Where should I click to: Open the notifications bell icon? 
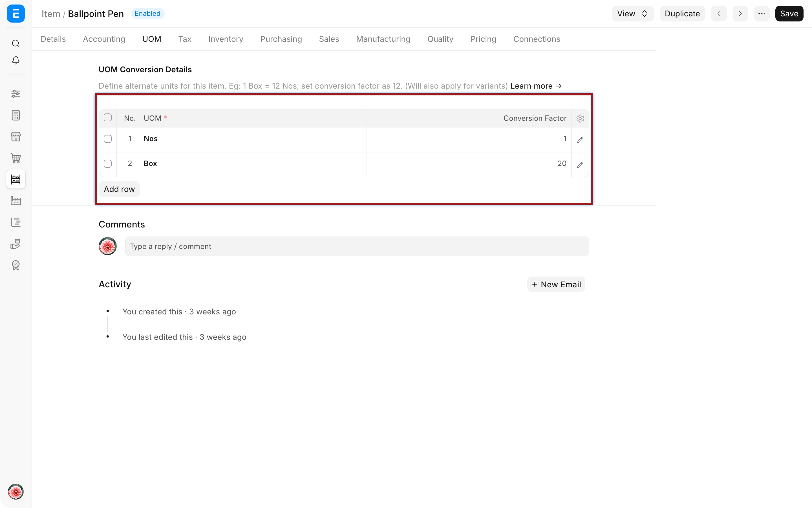(x=16, y=60)
